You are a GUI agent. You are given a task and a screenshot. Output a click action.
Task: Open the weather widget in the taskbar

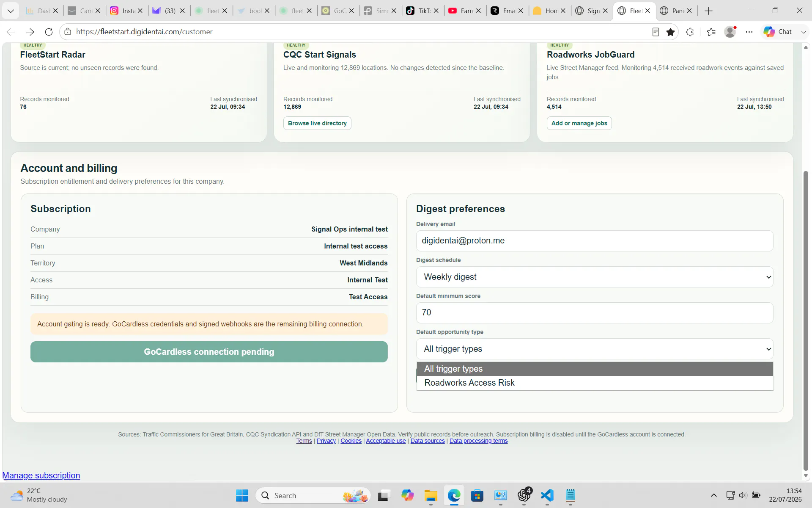click(x=39, y=495)
